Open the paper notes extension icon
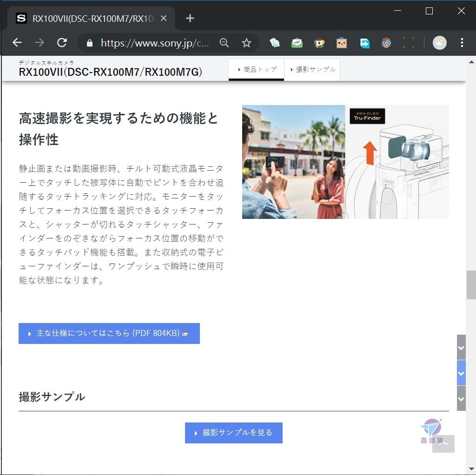 click(275, 43)
